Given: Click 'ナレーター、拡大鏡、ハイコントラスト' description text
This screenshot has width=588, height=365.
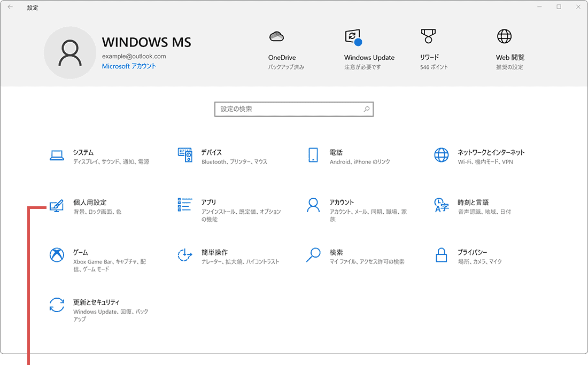Looking at the screenshot, I should click(x=241, y=261).
